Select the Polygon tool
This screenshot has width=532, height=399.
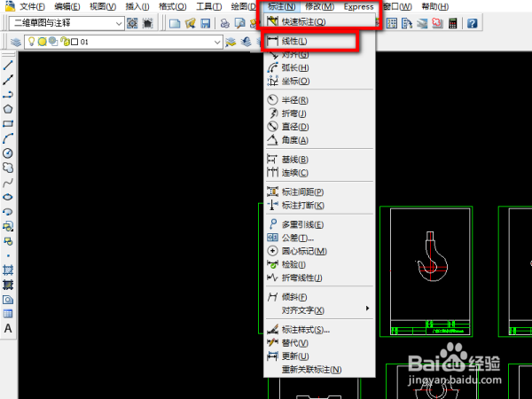click(8, 109)
